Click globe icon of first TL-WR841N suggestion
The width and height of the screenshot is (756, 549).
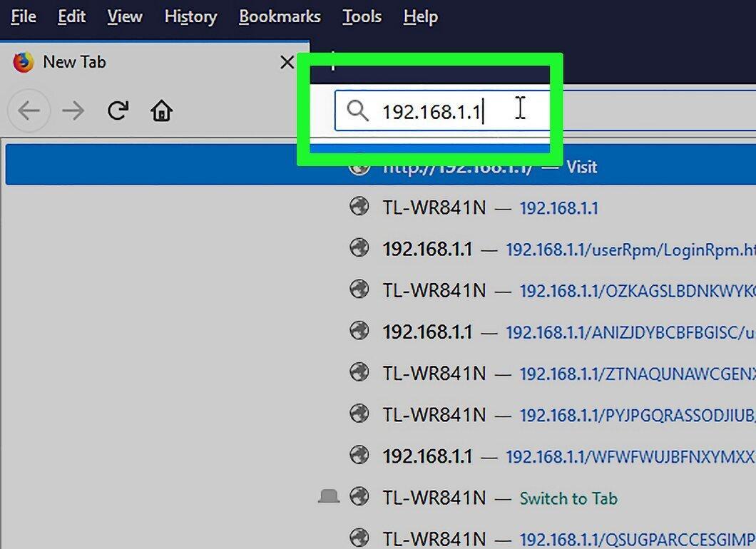point(359,207)
